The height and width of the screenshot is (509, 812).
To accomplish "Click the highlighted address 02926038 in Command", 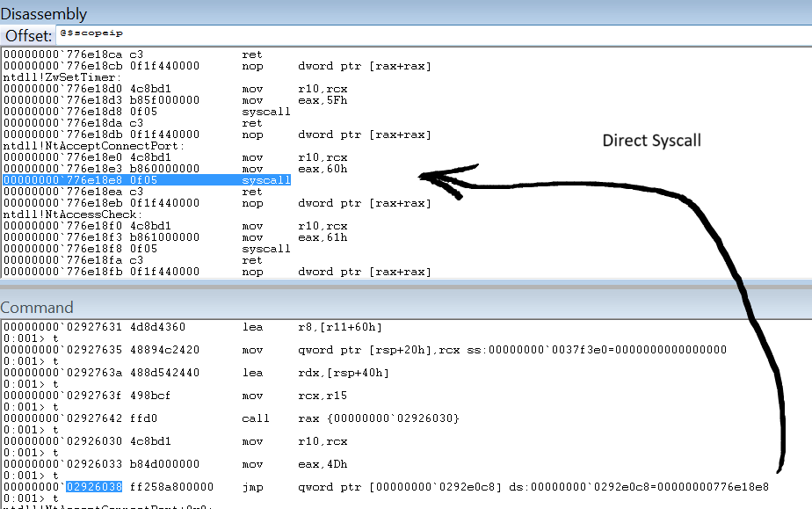I will pyautogui.click(x=94, y=487).
